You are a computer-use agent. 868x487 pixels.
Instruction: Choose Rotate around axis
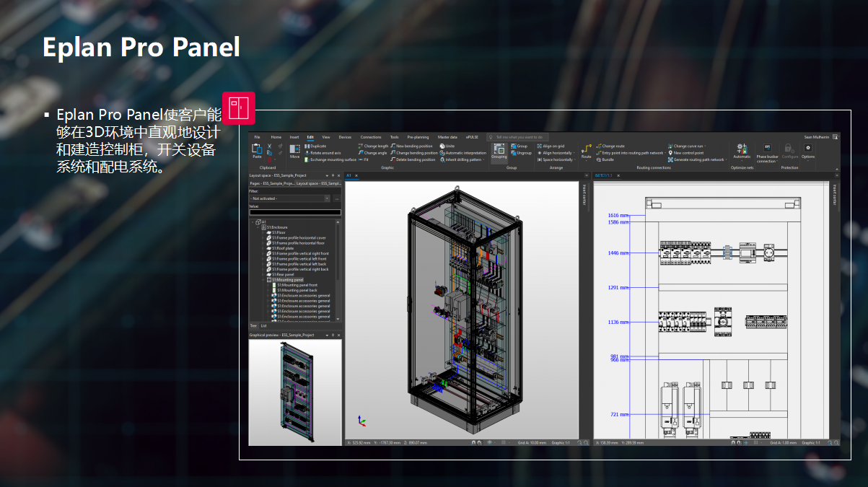pyautogui.click(x=323, y=153)
